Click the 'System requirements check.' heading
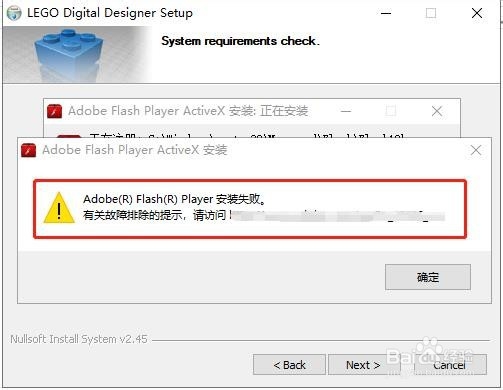 point(240,41)
